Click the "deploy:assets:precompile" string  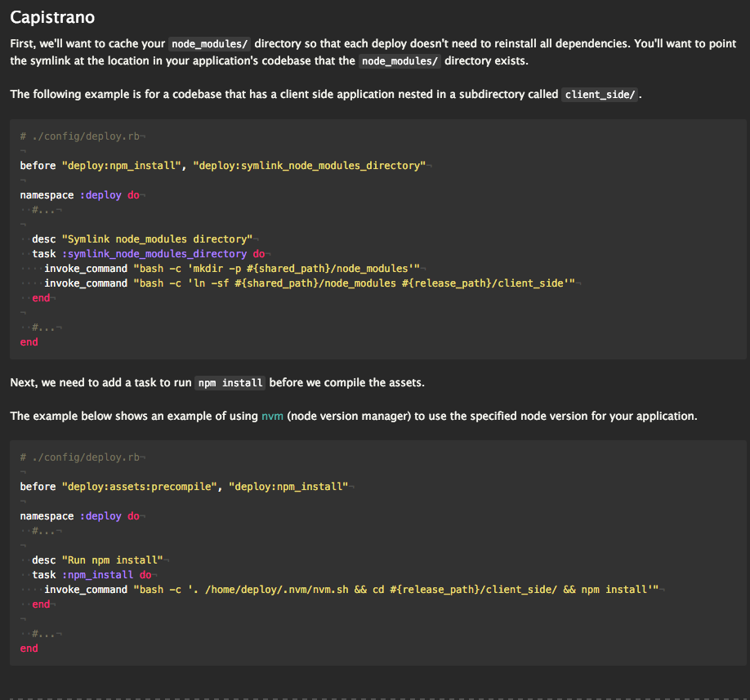[139, 487]
